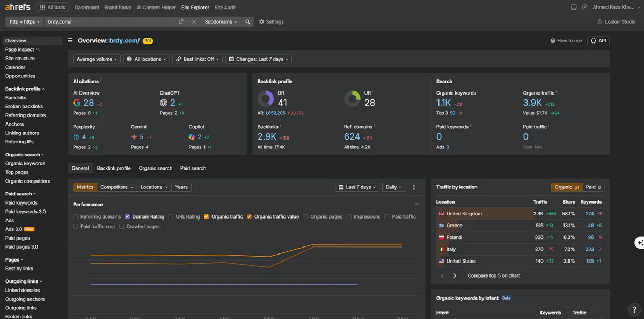The height and width of the screenshot is (319, 644).
Task: Open chart Last 7 days range dropdown
Action: pos(357,187)
